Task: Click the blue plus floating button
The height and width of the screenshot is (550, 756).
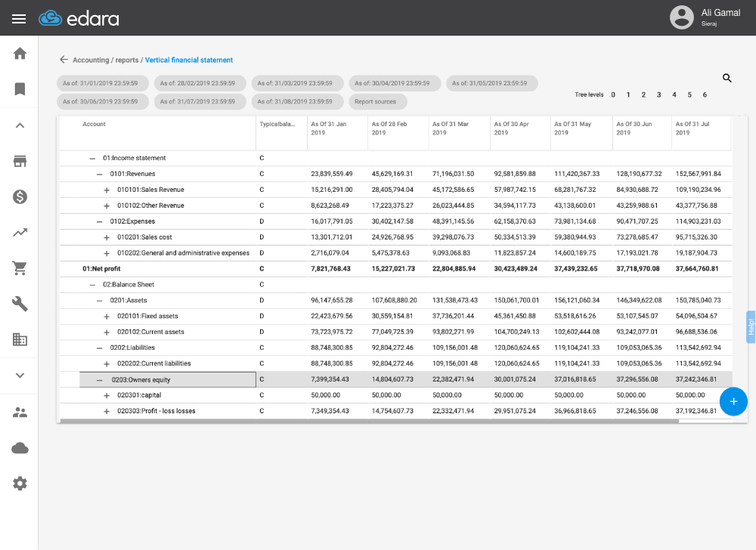Action: (x=733, y=401)
